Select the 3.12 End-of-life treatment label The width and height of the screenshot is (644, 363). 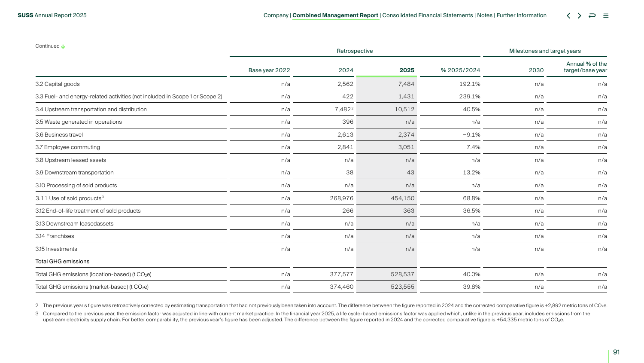[x=88, y=211]
